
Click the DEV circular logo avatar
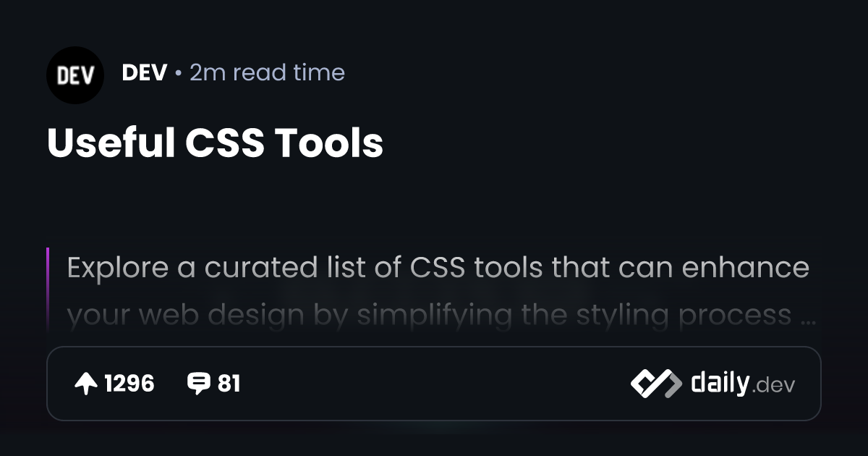(75, 75)
